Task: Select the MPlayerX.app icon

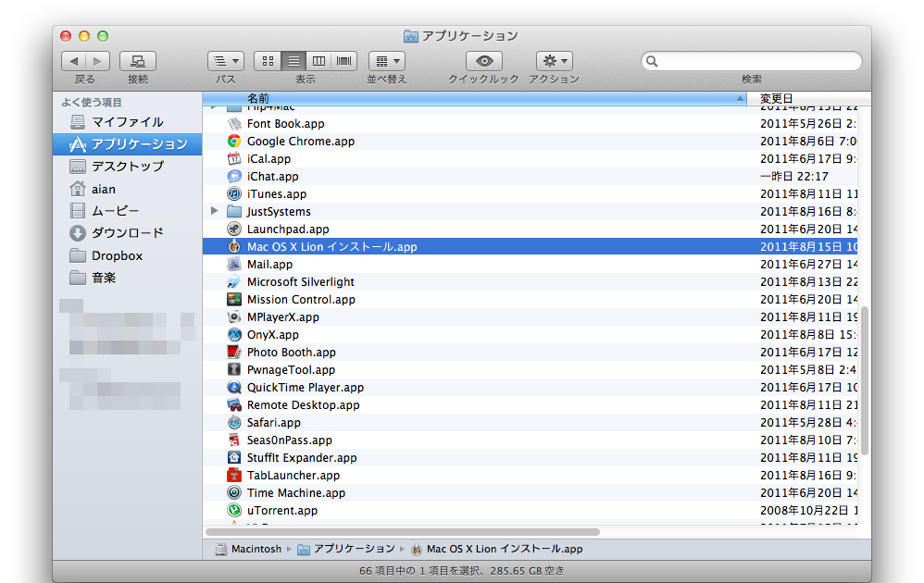Action: pos(234,316)
